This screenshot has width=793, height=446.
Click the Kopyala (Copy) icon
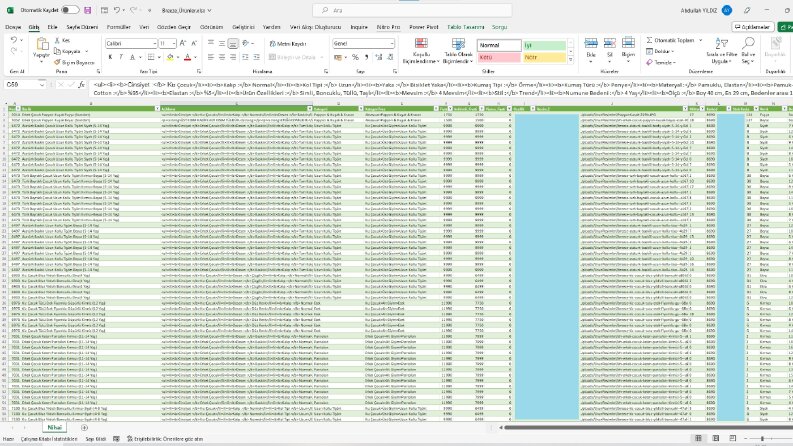(x=57, y=51)
